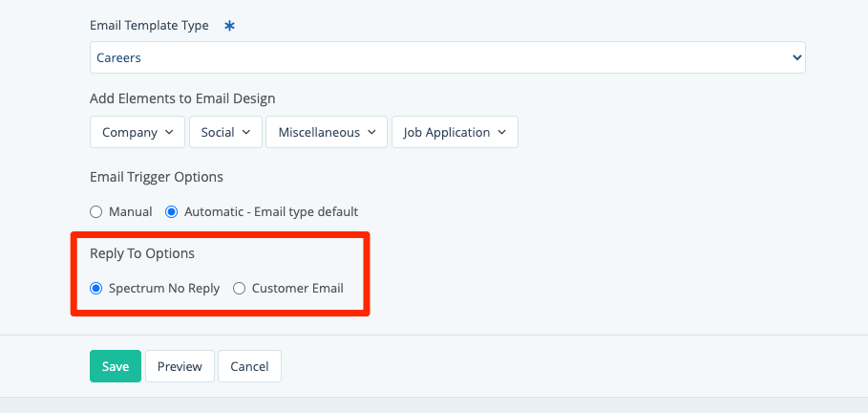Save the email template
This screenshot has height=413, width=868.
point(116,366)
